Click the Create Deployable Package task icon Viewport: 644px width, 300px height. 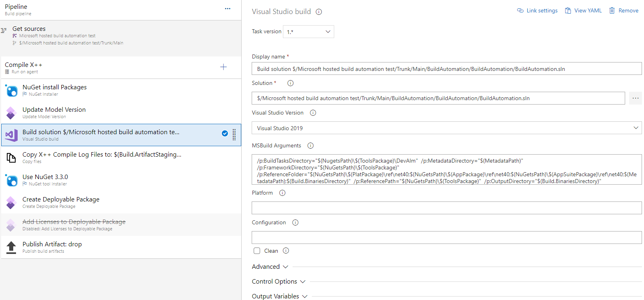coord(11,203)
